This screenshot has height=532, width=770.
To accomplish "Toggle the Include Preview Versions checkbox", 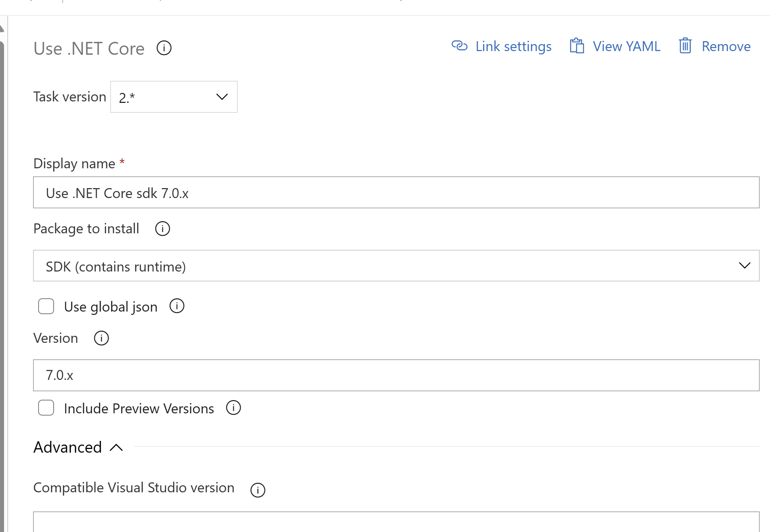I will 46,409.
